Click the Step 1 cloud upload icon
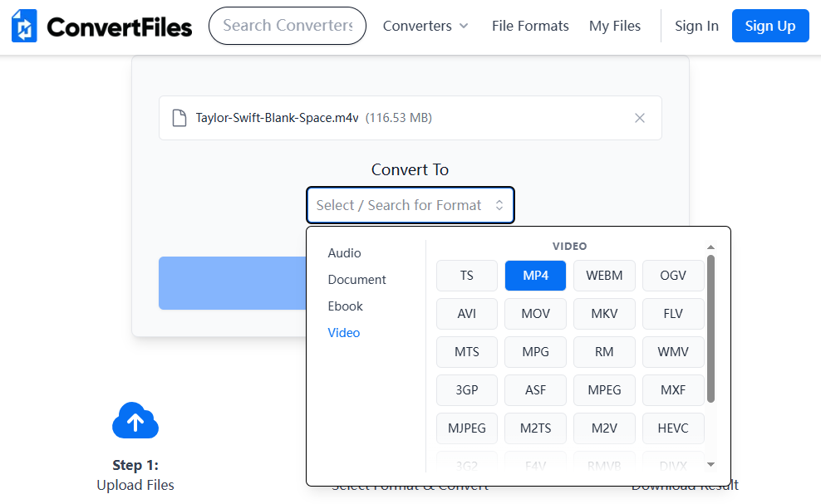Screen dimensions: 821x504 coord(135,421)
